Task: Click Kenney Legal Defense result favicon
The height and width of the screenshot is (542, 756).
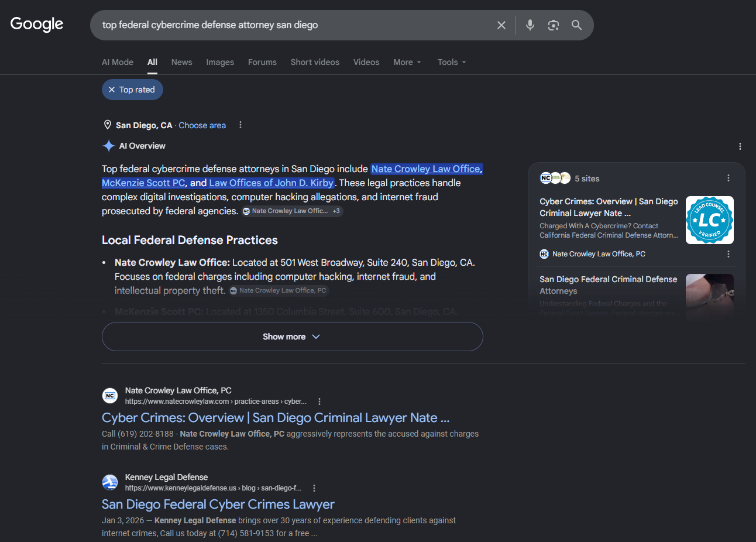Action: 110,482
